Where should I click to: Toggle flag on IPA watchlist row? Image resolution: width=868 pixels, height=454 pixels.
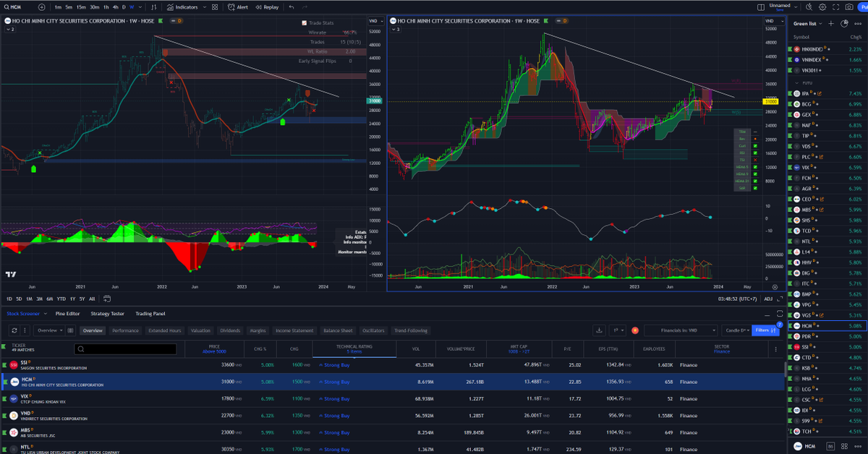tap(791, 93)
